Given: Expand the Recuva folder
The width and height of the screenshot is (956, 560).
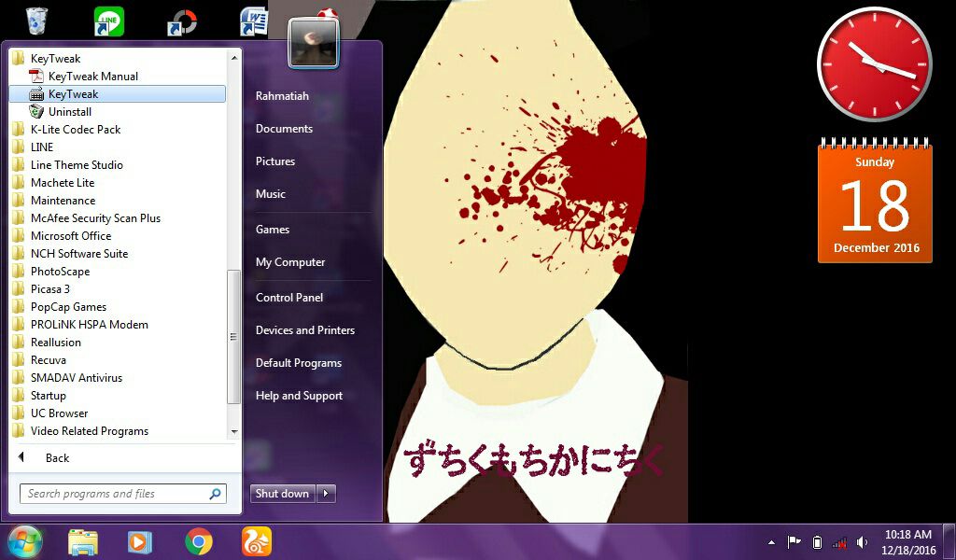Looking at the screenshot, I should pos(49,359).
